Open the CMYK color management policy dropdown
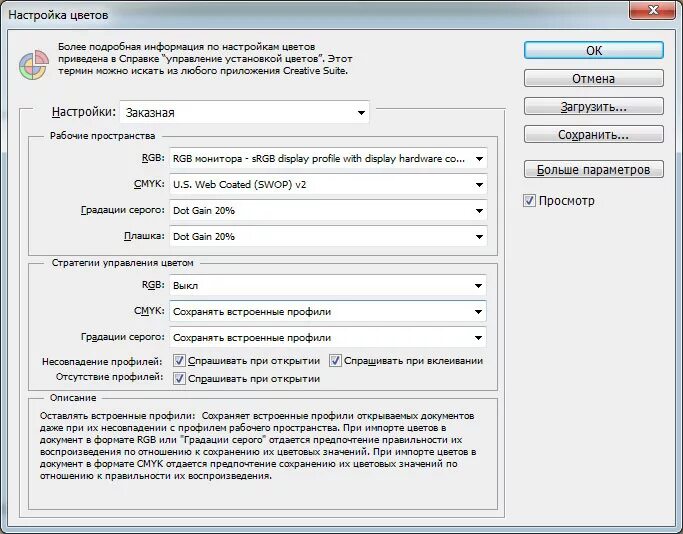The width and height of the screenshot is (683, 534). 328,312
